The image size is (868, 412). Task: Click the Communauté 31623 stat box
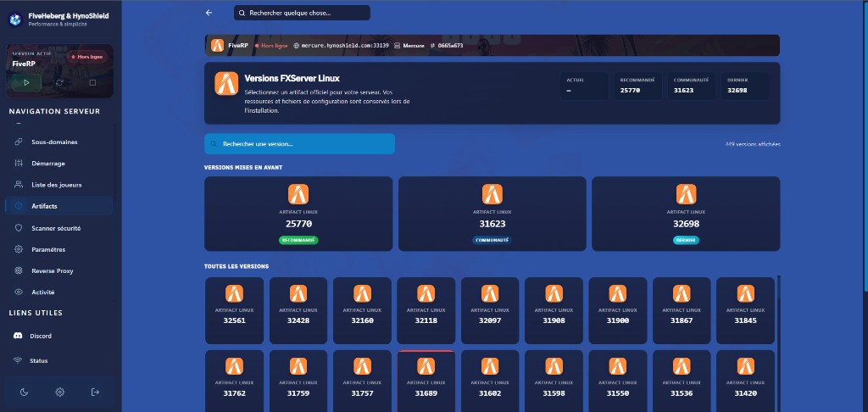tap(692, 86)
